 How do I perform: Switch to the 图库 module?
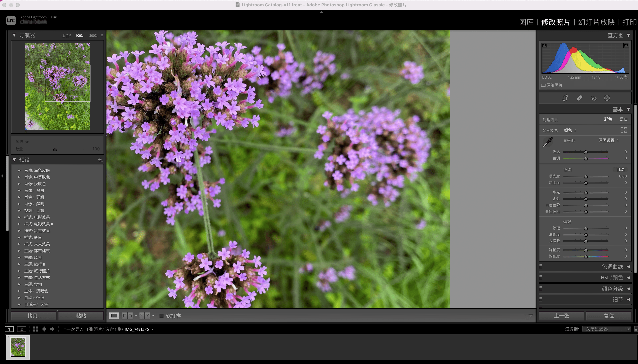point(526,22)
